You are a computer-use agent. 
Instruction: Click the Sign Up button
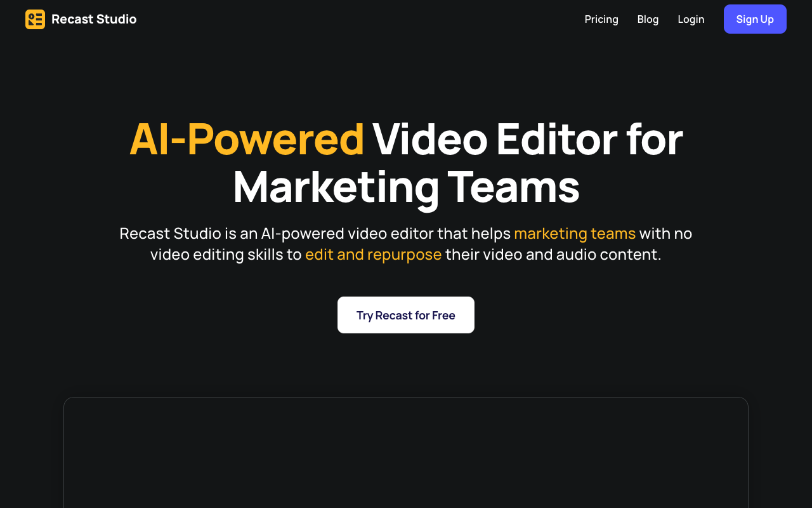755,19
